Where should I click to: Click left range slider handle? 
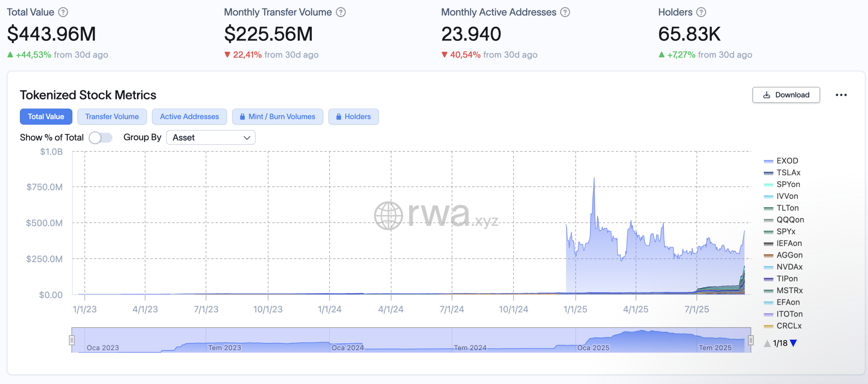(72, 340)
